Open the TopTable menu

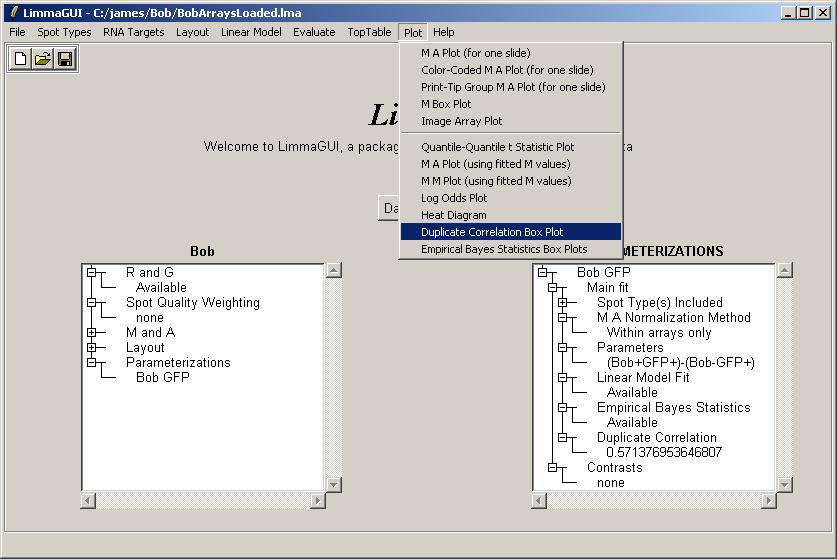click(x=369, y=32)
